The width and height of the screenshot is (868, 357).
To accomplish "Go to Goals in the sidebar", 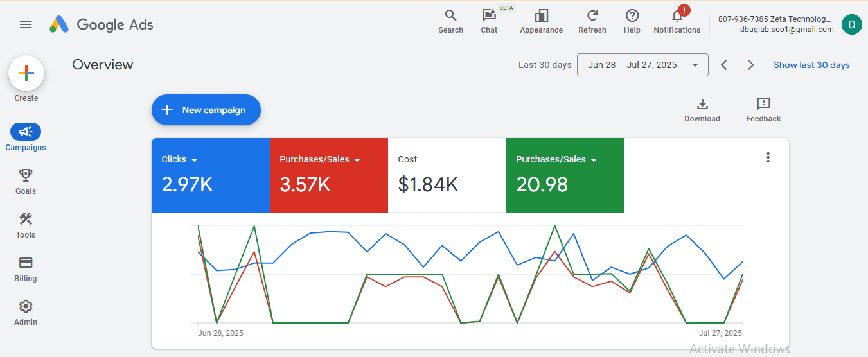I will click(26, 181).
